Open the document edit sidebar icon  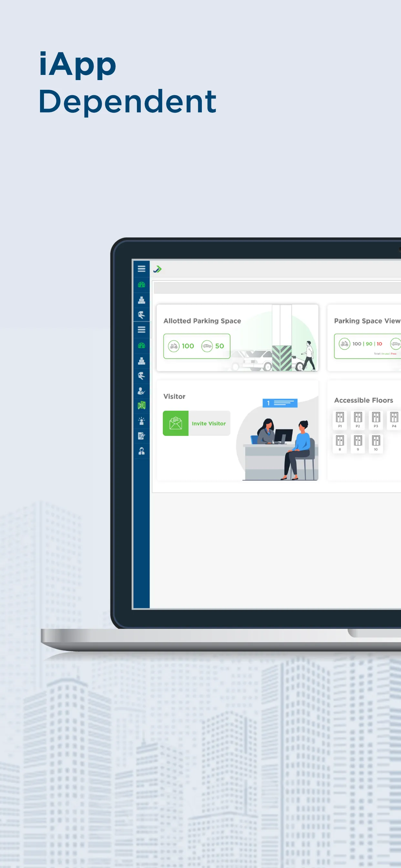pos(141,436)
